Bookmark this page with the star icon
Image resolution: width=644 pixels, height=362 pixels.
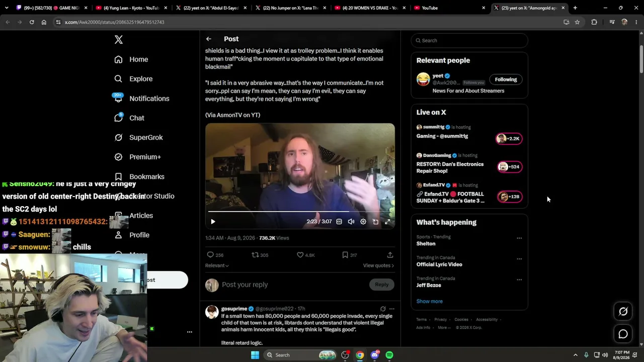pos(577,22)
